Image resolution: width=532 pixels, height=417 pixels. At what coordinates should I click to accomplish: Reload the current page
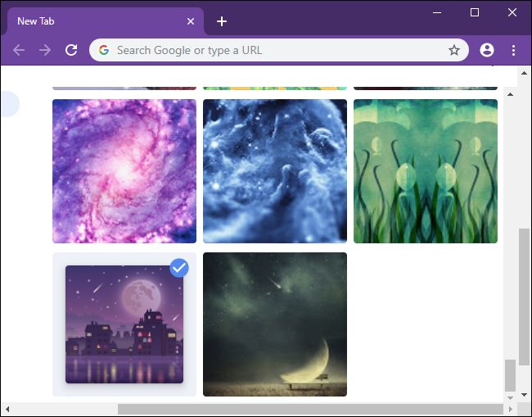(71, 50)
